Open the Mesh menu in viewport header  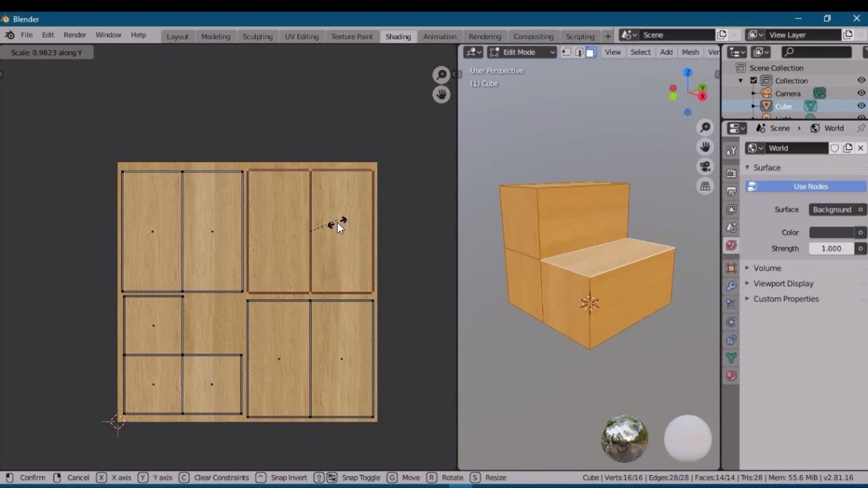pyautogui.click(x=690, y=52)
